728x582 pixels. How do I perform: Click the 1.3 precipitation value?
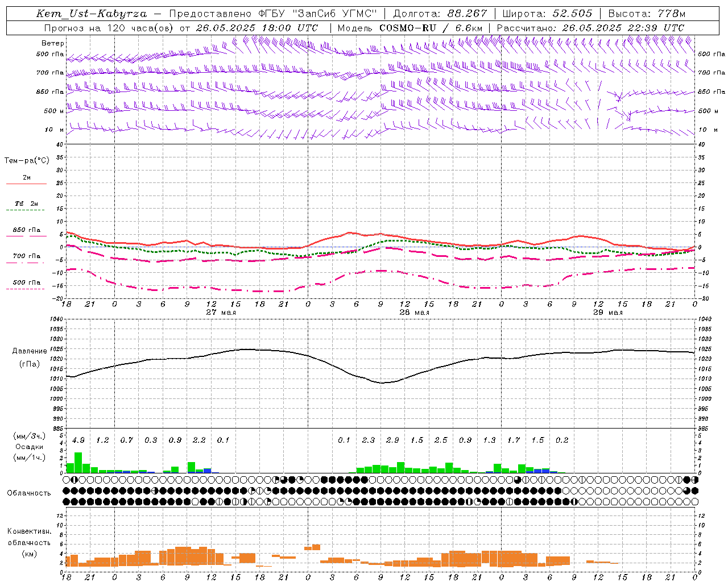tap(489, 440)
